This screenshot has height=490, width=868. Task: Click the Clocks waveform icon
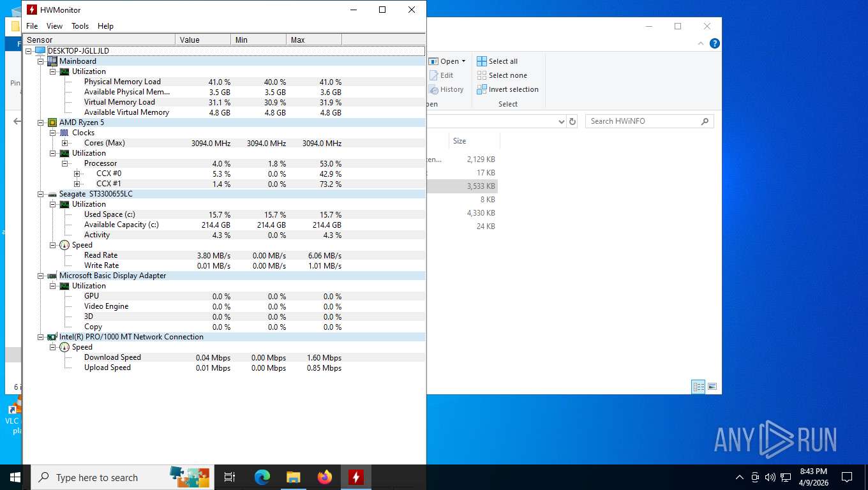[x=64, y=133]
